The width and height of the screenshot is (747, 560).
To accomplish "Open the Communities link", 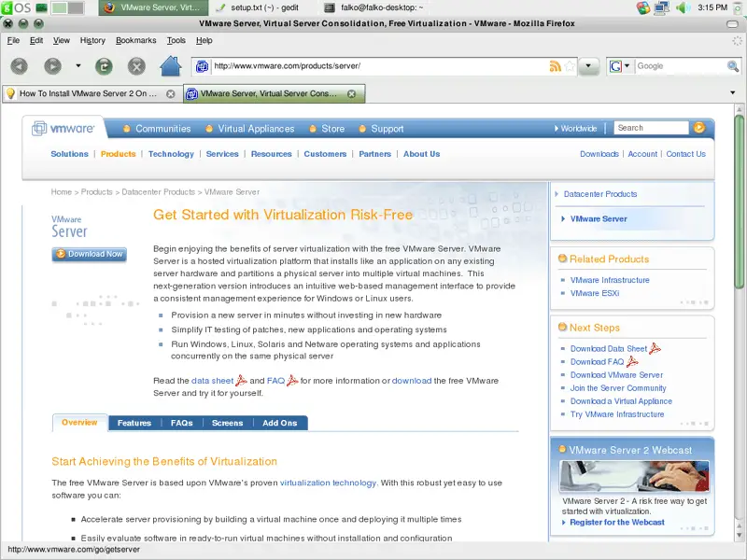I will (162, 129).
